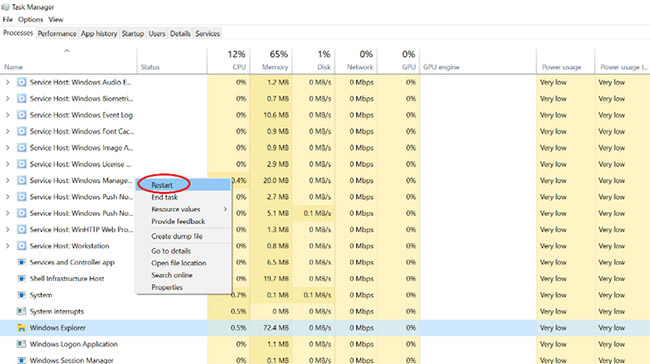Sort by the Name column header
Screen dimensions: 650x364
68,61
